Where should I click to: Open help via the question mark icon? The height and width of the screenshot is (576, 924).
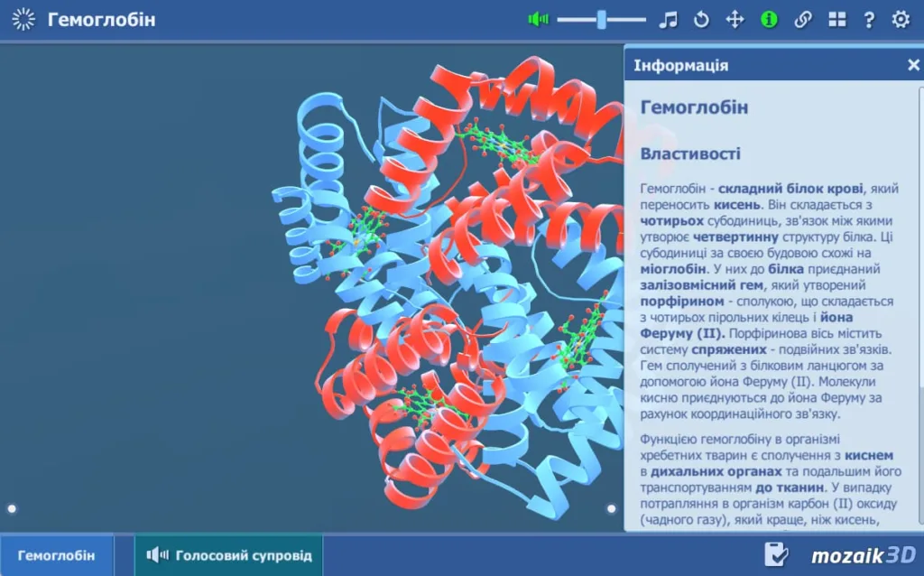869,19
